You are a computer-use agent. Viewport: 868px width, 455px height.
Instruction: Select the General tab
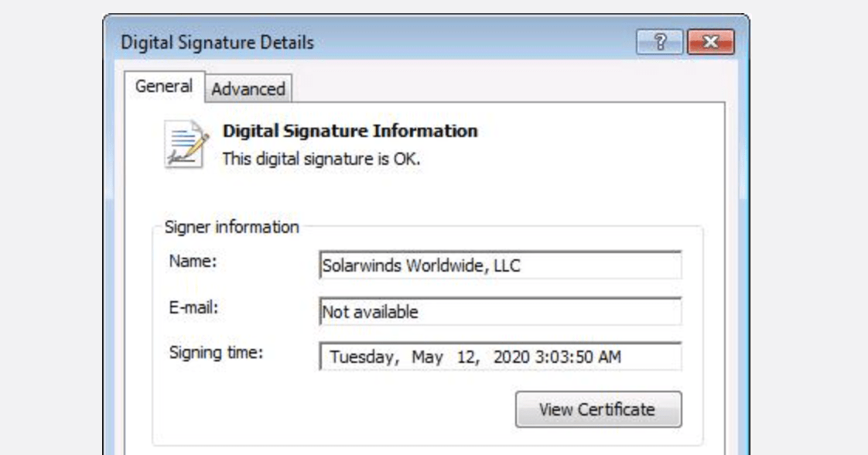(x=164, y=87)
